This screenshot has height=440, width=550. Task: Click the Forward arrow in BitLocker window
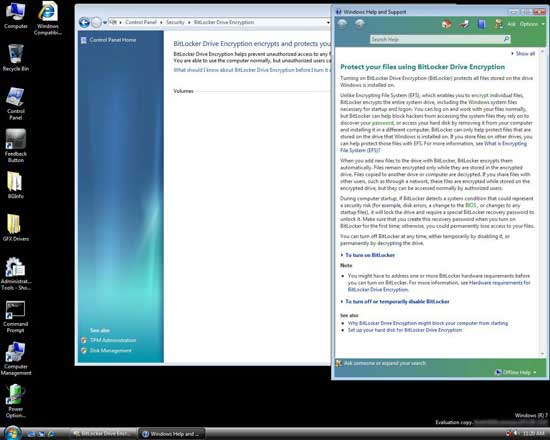point(96,22)
